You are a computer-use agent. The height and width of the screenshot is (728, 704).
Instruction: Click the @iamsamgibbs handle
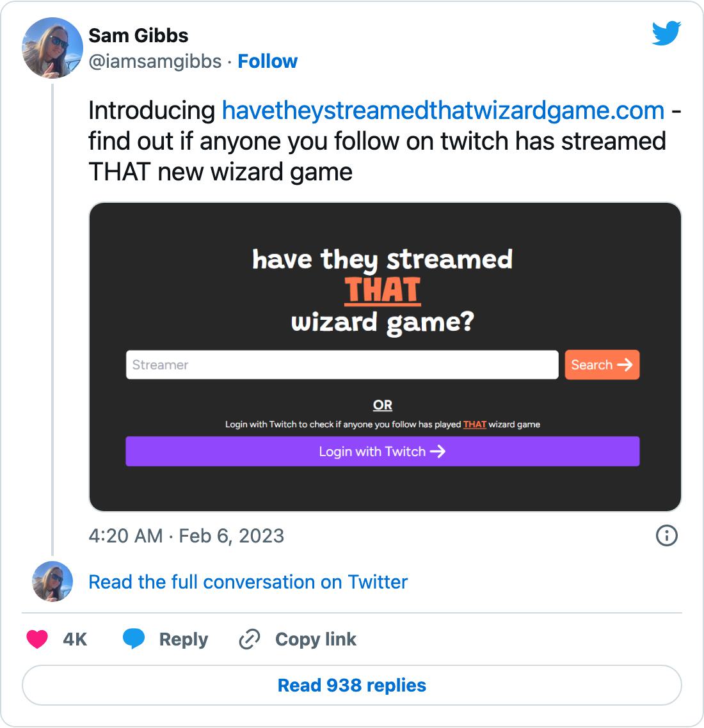(155, 61)
